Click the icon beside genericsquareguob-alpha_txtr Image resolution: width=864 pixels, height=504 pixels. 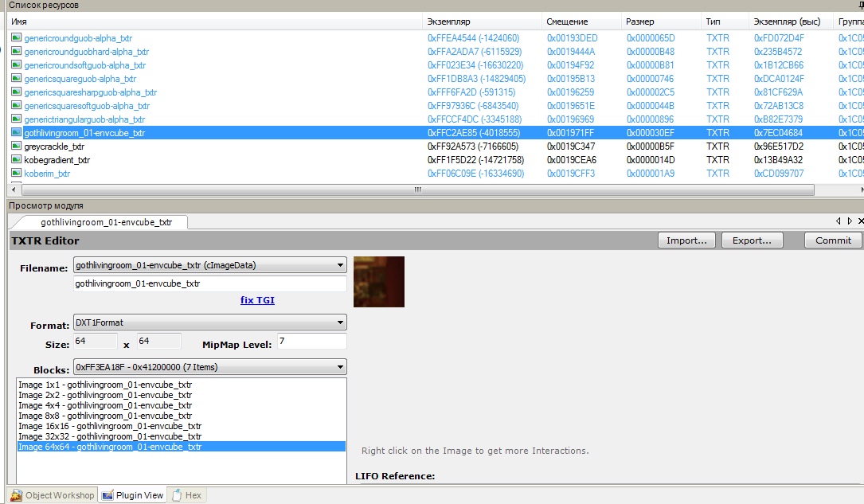click(17, 79)
